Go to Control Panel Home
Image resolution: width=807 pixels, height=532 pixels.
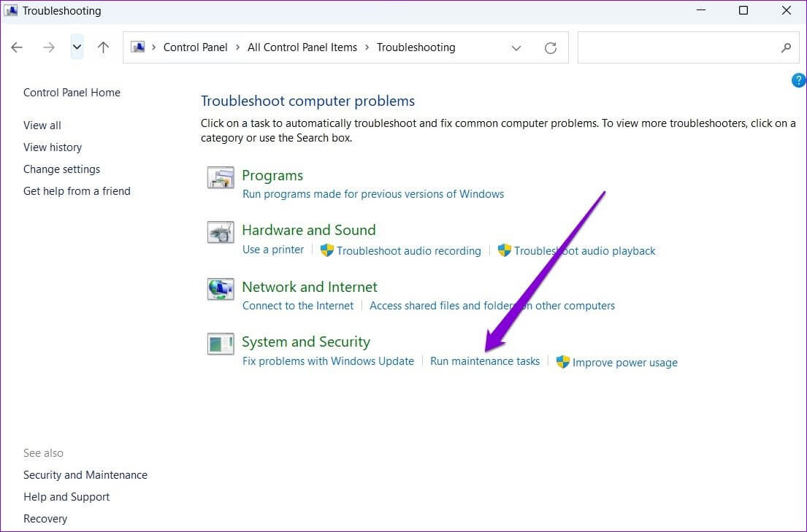tap(72, 93)
